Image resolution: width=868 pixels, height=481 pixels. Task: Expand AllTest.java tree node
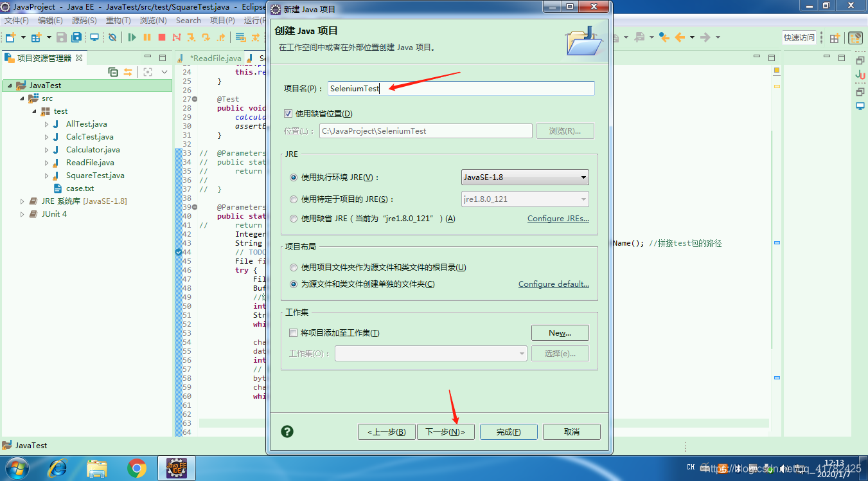click(47, 124)
